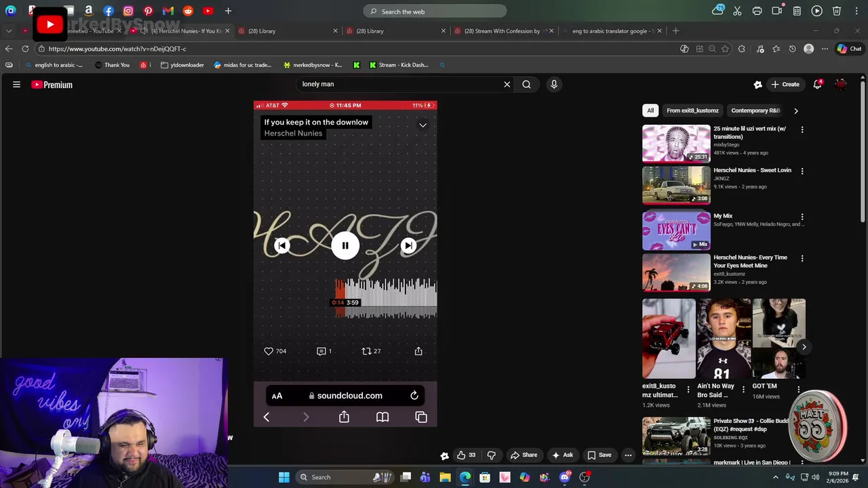868x488 pixels.
Task: Show more filter chips with right arrow
Action: click(x=796, y=110)
